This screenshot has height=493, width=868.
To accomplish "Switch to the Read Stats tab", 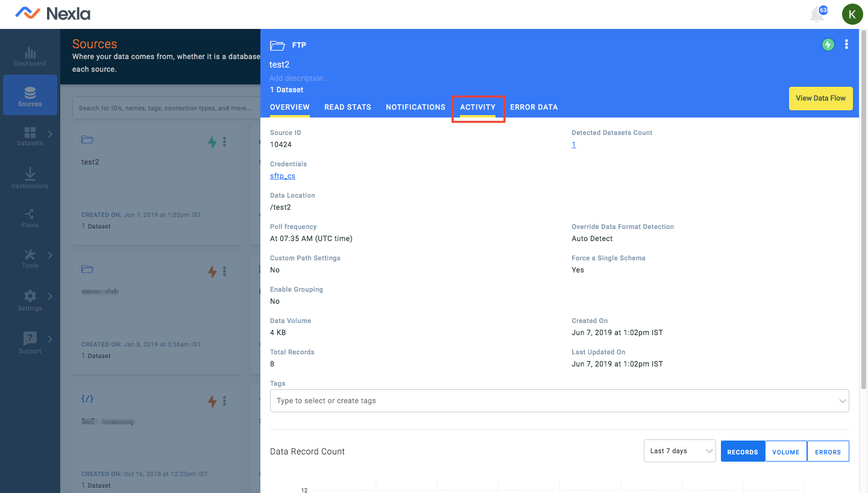I will click(348, 107).
